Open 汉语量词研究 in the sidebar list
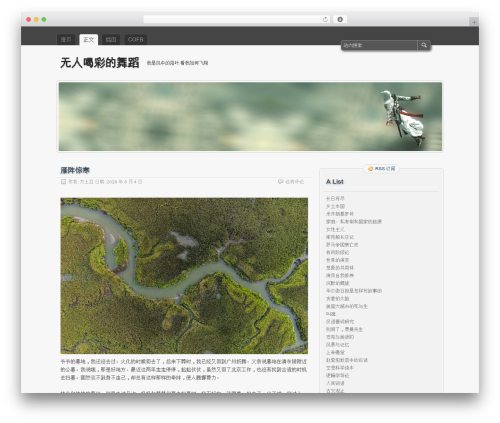 pyautogui.click(x=340, y=322)
